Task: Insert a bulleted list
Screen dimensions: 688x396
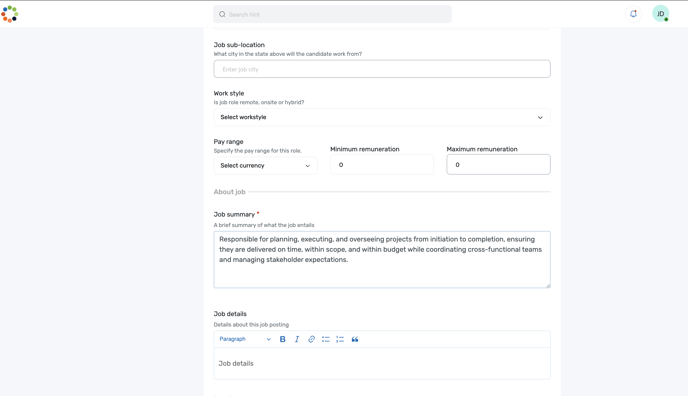Action: (326, 339)
